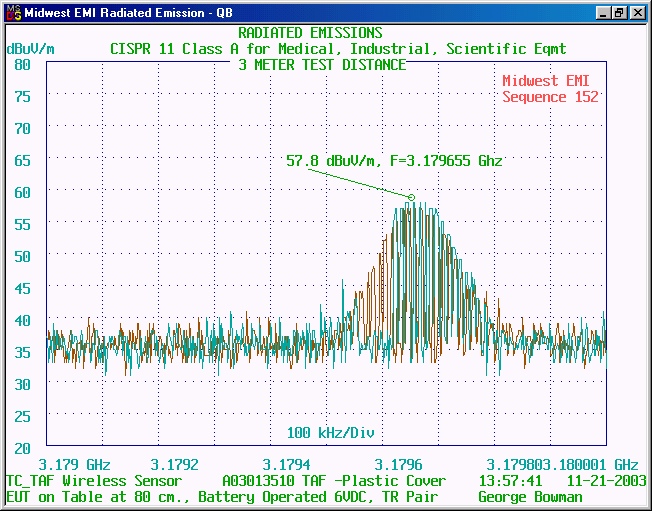
Task: Minimize the Midwest EMI Radiated Emission window
Action: click(603, 13)
